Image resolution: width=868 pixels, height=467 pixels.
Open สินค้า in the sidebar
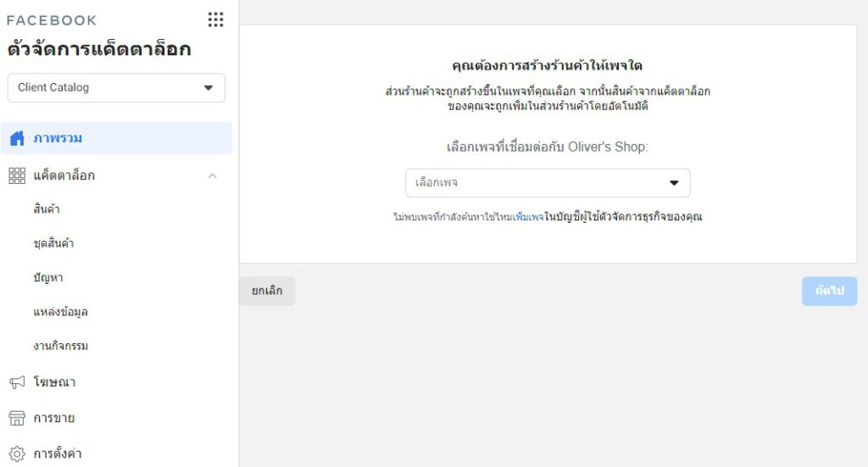(x=47, y=209)
